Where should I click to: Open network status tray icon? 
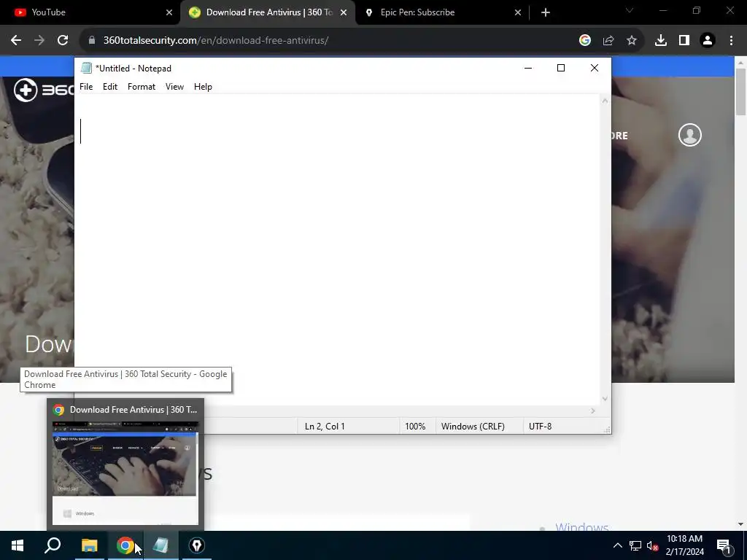click(x=635, y=545)
